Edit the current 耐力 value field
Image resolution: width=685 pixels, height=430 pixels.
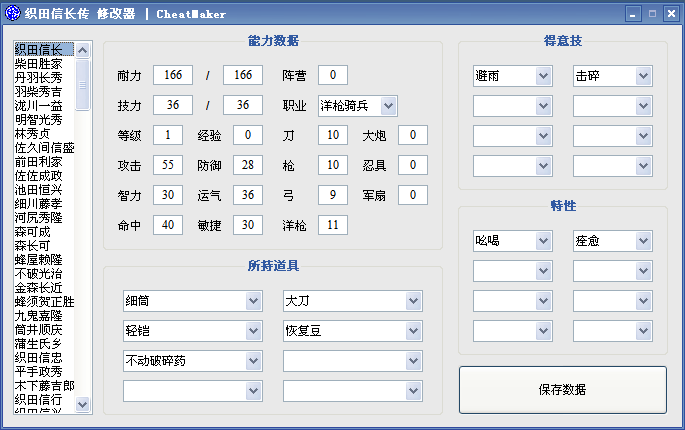coord(173,75)
